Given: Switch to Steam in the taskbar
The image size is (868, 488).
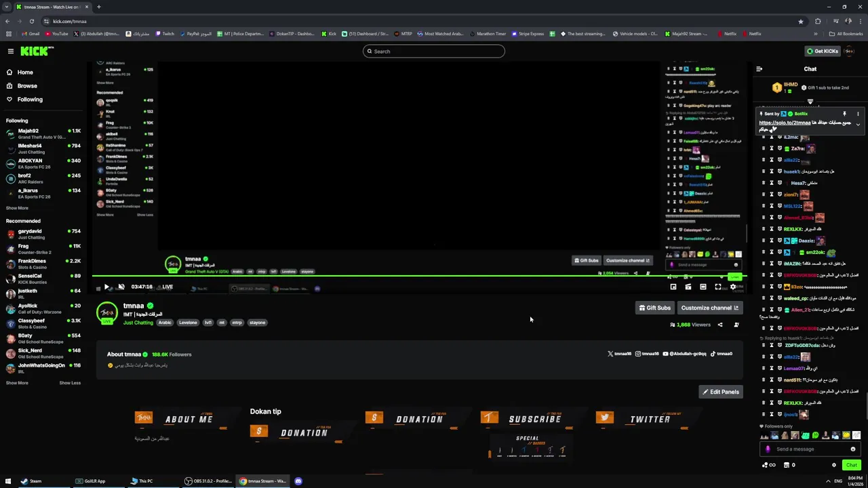Looking at the screenshot, I should pos(31,481).
